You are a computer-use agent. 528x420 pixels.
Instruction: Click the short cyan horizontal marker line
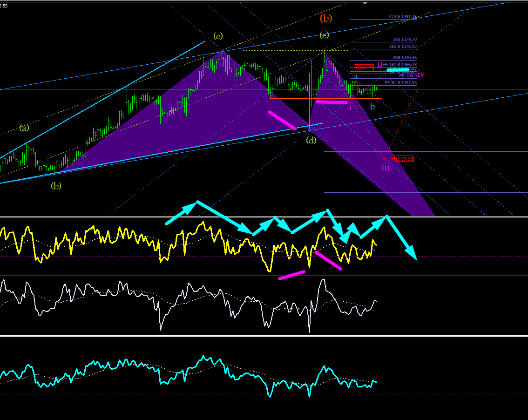(x=398, y=70)
